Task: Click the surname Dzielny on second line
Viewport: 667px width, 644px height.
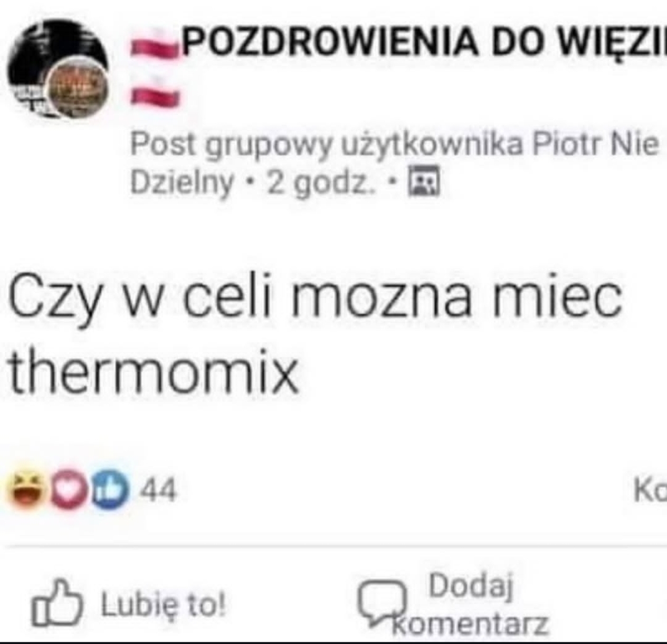Action: [x=182, y=183]
